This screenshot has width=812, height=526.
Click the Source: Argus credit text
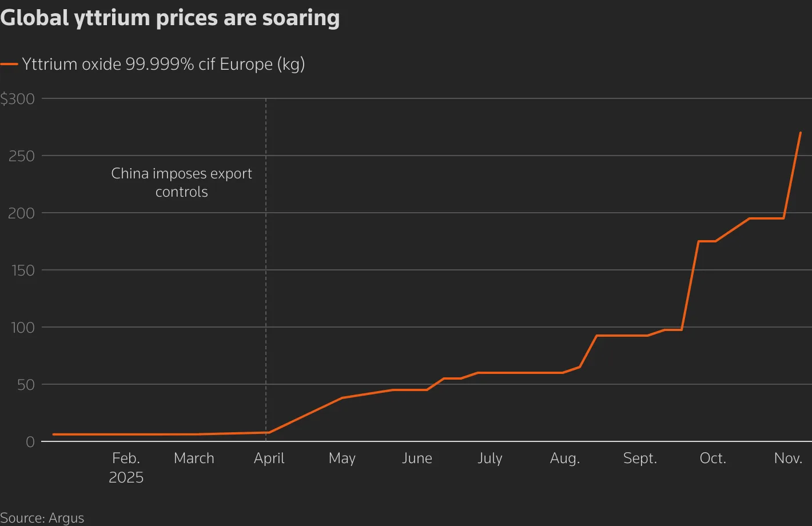coord(42,518)
